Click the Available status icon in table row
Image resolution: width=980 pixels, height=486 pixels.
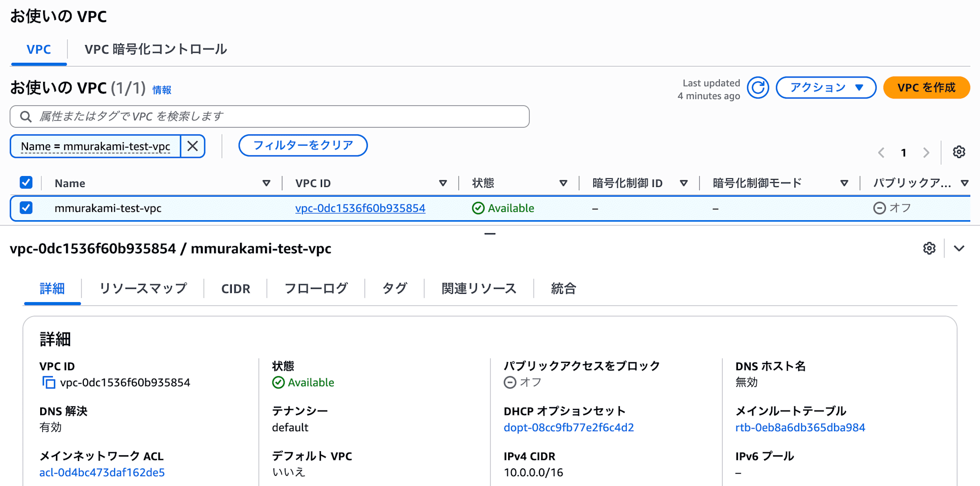point(478,208)
